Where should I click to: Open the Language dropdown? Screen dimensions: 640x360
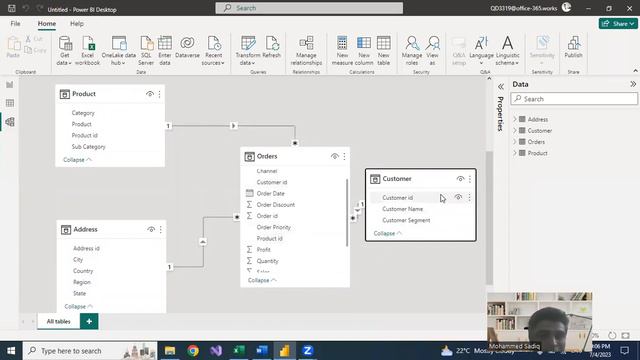point(481,51)
